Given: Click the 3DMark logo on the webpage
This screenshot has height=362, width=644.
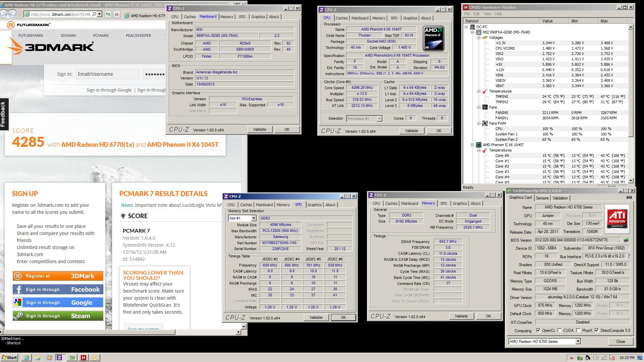Looking at the screenshot, I should [x=50, y=46].
